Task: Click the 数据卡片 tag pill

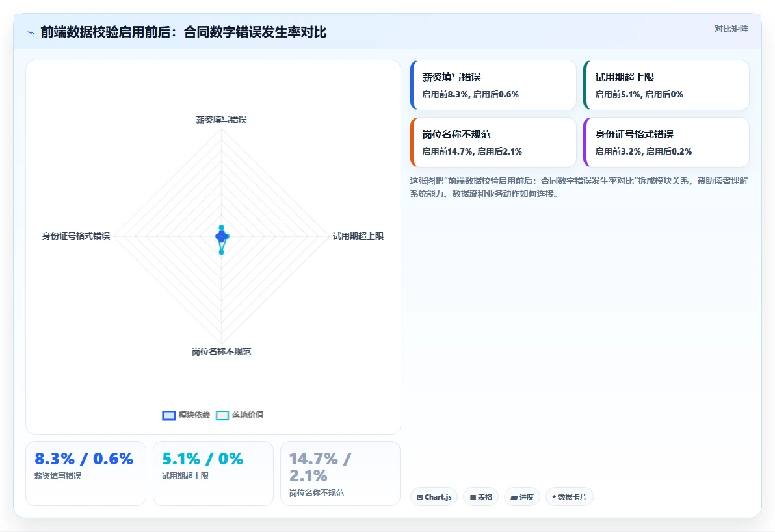Action: tap(569, 497)
